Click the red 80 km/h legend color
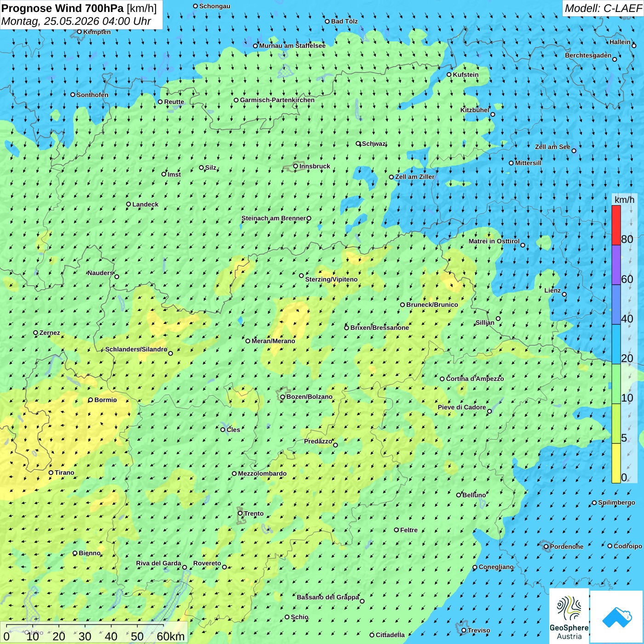 (616, 225)
